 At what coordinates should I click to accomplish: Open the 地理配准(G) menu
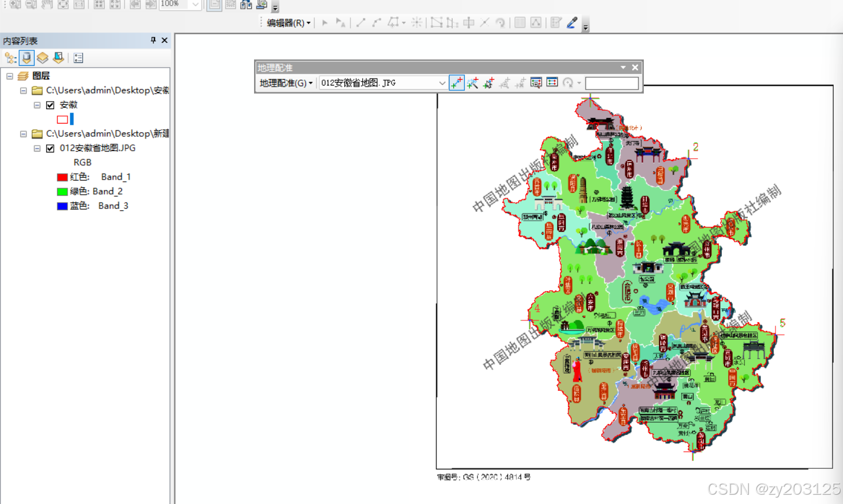point(286,83)
